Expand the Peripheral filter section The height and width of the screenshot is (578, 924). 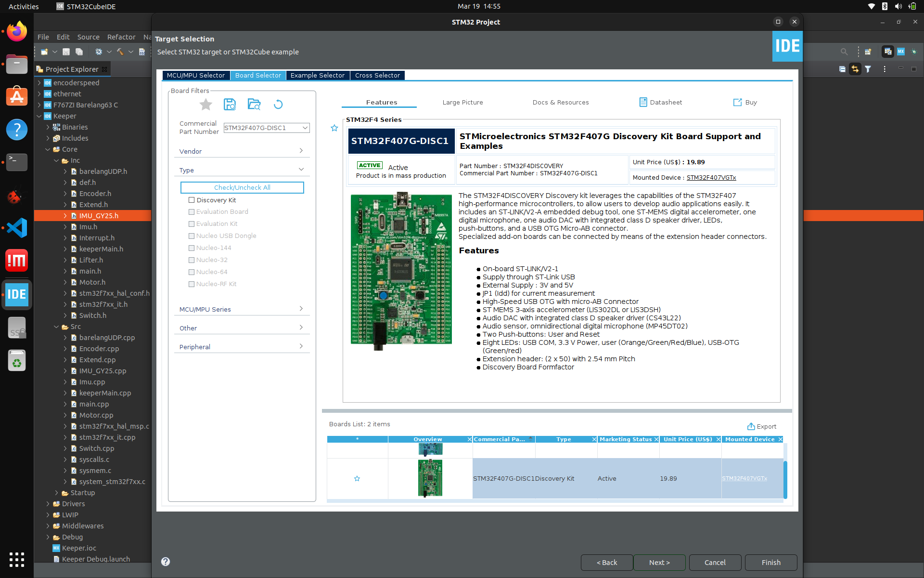tap(242, 346)
